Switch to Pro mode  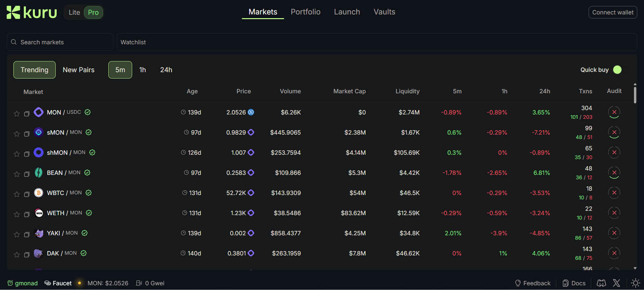pos(93,12)
